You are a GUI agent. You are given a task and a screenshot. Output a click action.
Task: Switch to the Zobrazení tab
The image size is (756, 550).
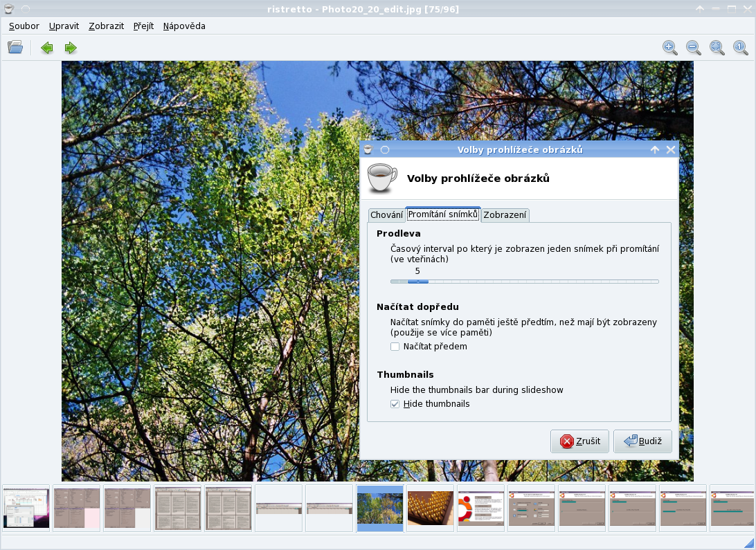click(x=505, y=214)
